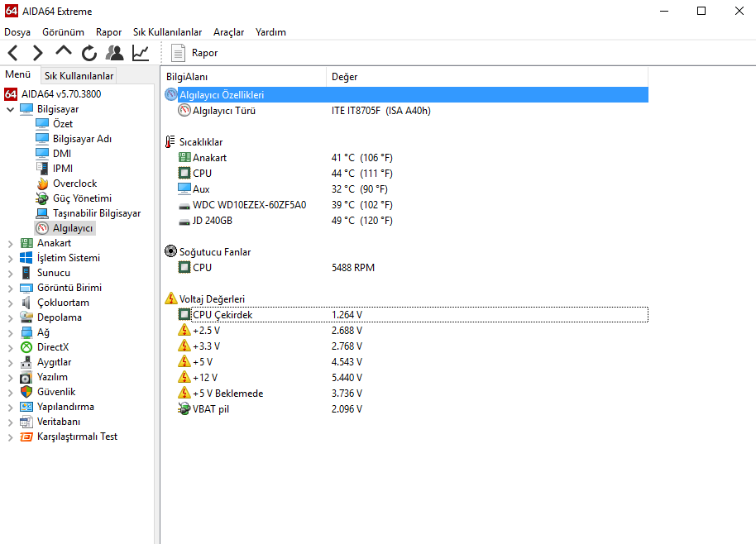Click the BilgiAlanı column header

click(x=244, y=77)
